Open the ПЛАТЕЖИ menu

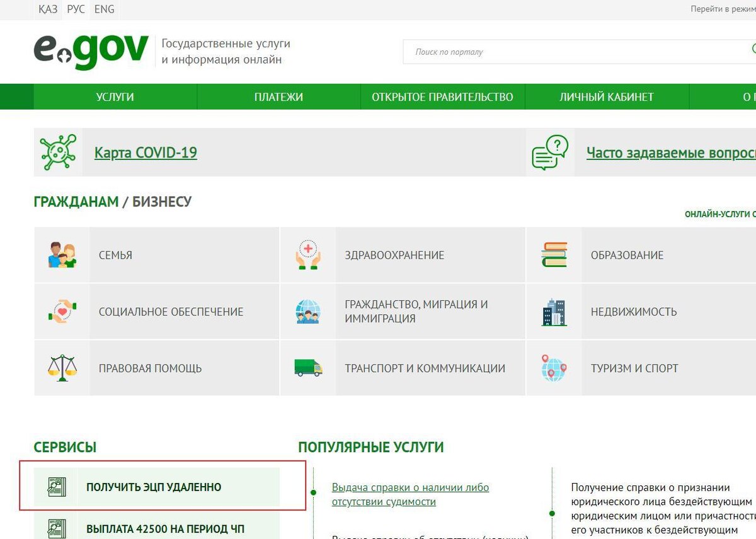pos(278,97)
